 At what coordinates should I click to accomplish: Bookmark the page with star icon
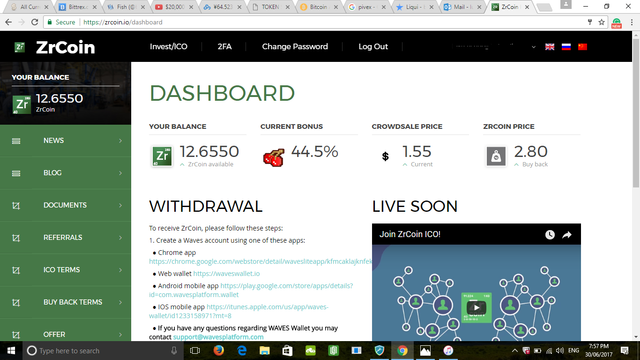point(601,22)
